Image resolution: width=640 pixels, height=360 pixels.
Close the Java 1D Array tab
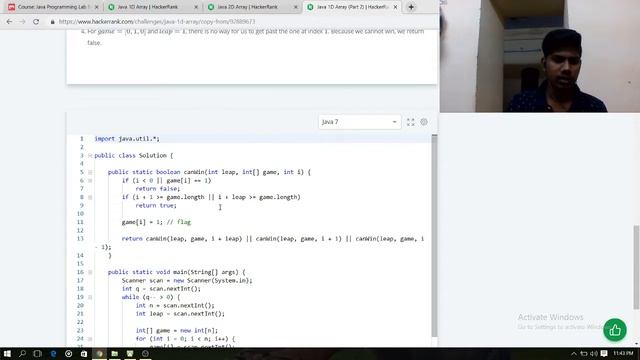[196, 7]
